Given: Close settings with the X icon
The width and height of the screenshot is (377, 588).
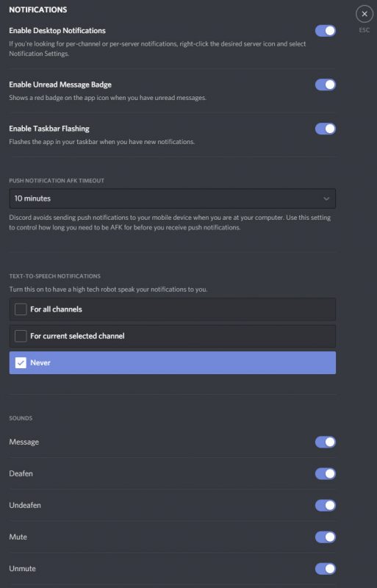Looking at the screenshot, I should [365, 14].
